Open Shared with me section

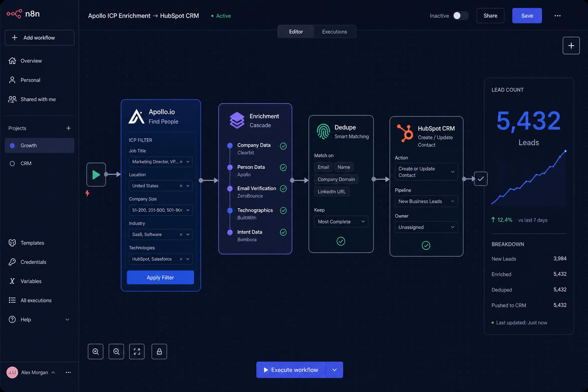click(x=39, y=99)
